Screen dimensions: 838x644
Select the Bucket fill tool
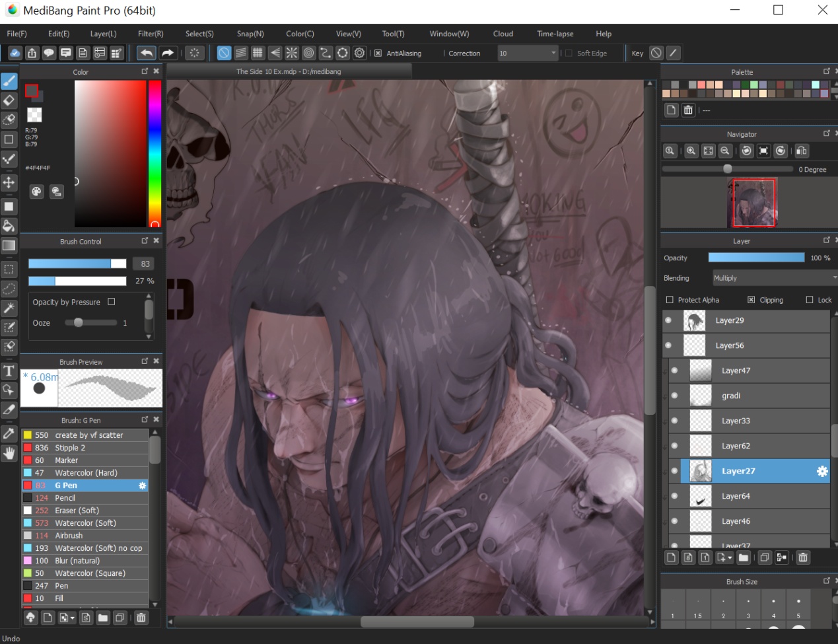9,227
